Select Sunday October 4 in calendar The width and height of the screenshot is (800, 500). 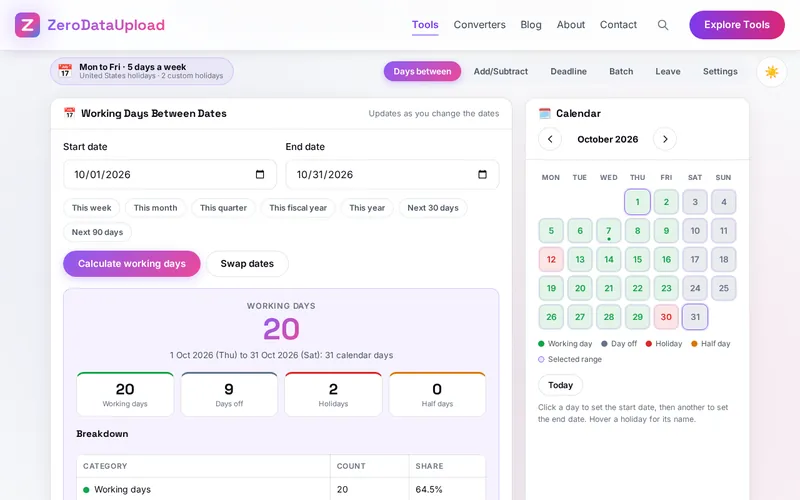(x=723, y=202)
